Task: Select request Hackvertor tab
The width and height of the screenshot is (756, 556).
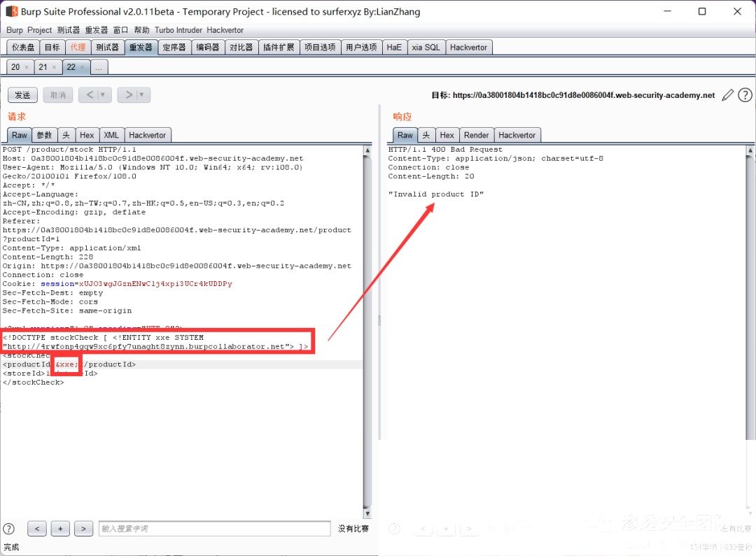Action: pos(148,135)
